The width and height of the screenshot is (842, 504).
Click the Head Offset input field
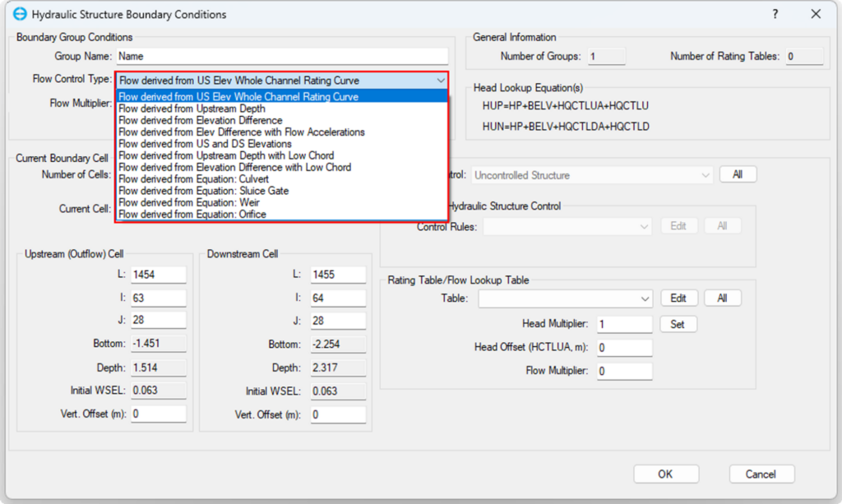pos(624,348)
